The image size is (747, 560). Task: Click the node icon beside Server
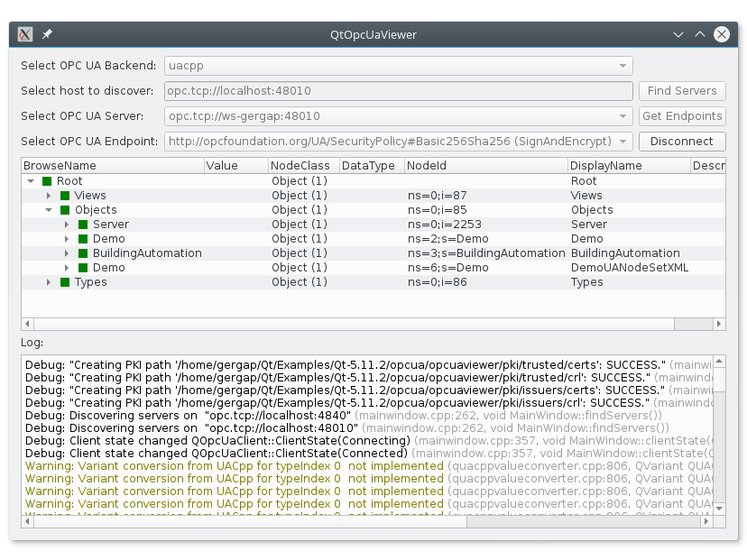85,224
